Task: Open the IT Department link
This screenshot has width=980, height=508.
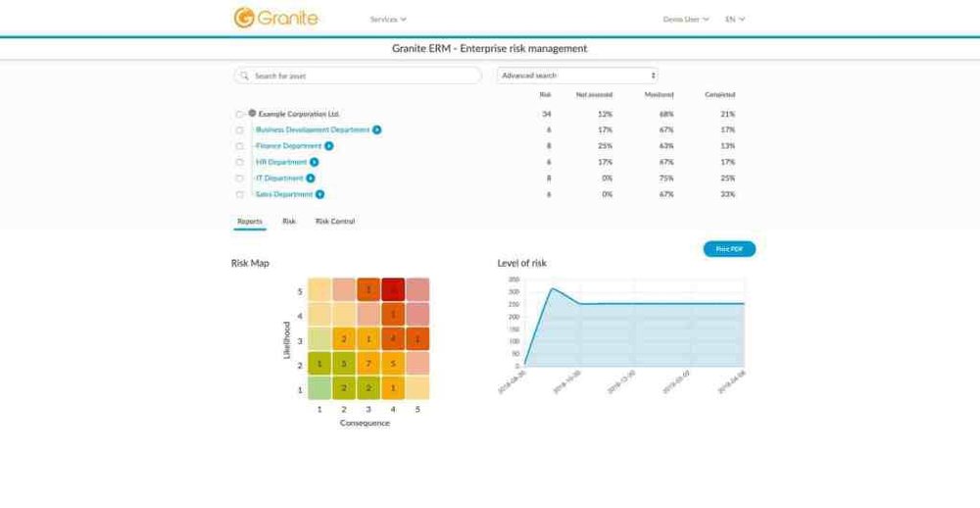Action: (x=279, y=178)
